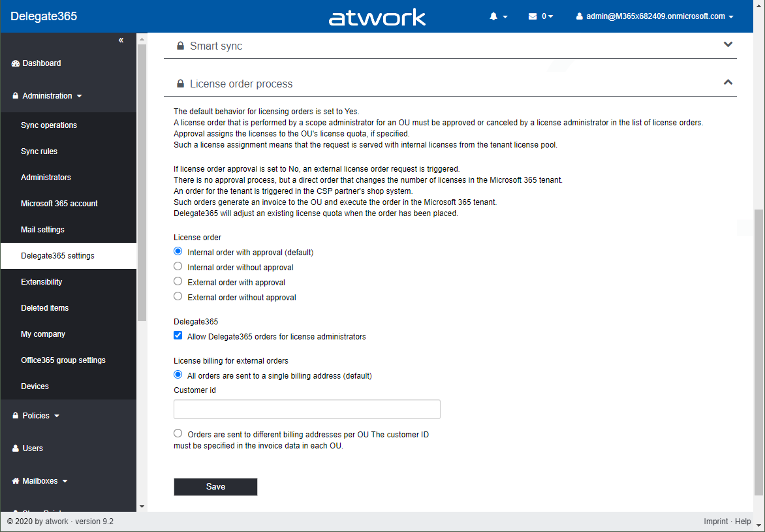
Task: Open admin account dropdown arrow
Action: 731,17
